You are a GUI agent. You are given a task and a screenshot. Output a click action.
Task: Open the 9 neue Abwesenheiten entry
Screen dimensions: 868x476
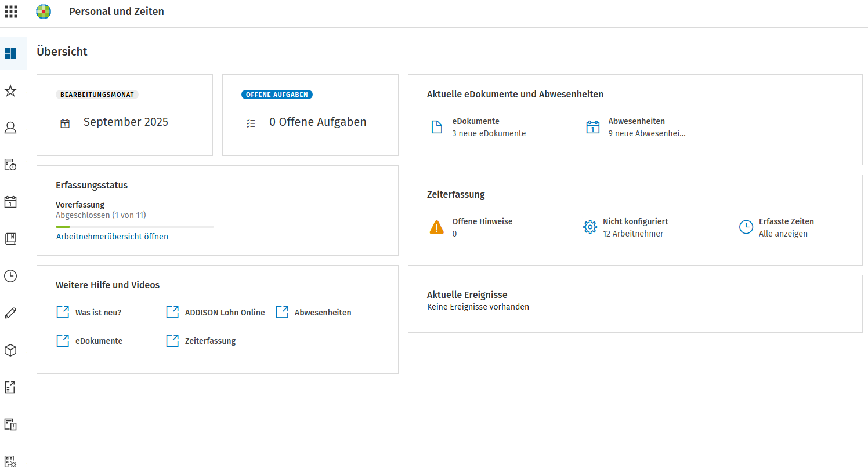click(647, 133)
